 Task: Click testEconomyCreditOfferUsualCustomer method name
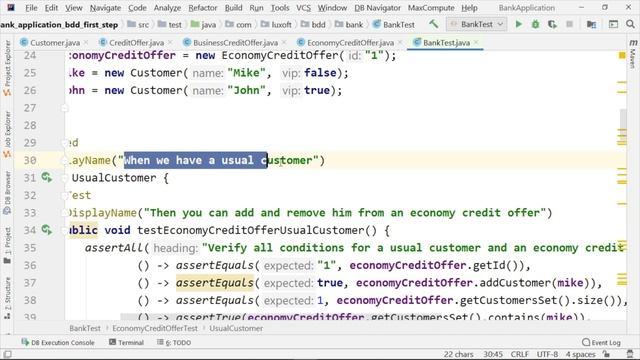251,230
